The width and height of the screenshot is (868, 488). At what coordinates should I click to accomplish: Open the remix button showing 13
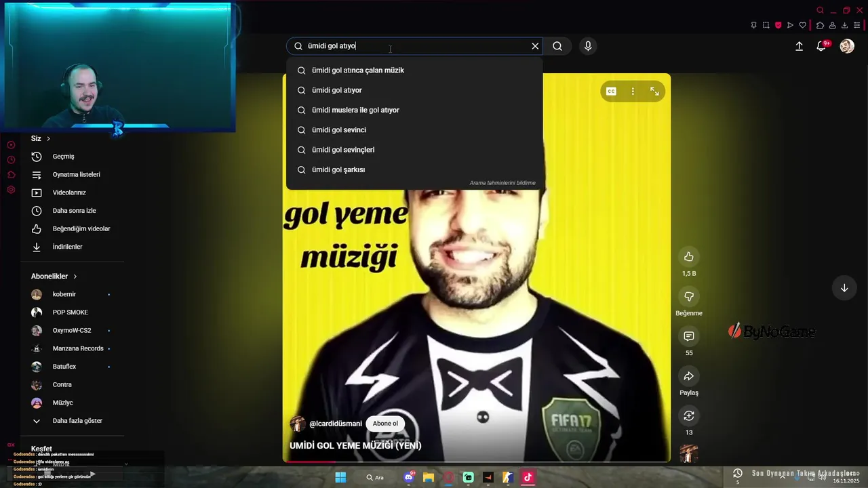(689, 415)
